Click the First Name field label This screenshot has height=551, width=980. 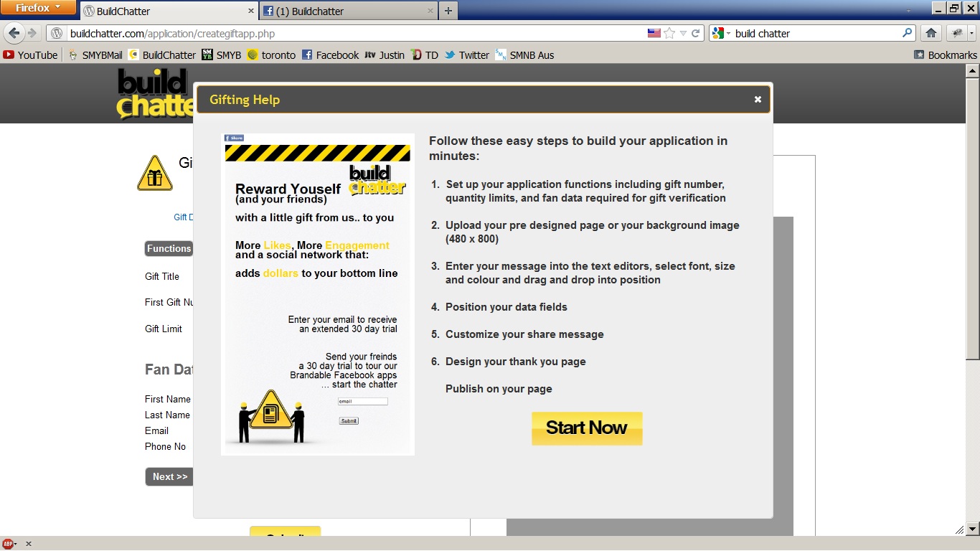point(168,399)
